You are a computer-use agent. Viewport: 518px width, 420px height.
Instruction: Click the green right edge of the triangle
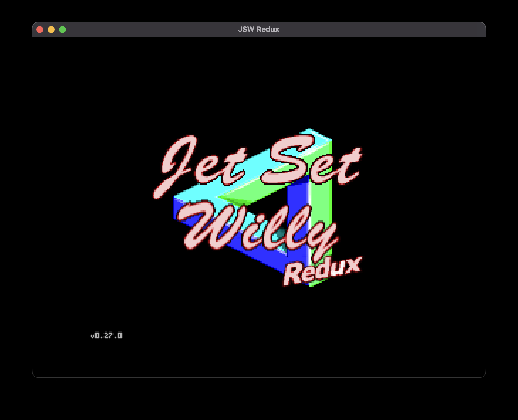pyautogui.click(x=322, y=204)
